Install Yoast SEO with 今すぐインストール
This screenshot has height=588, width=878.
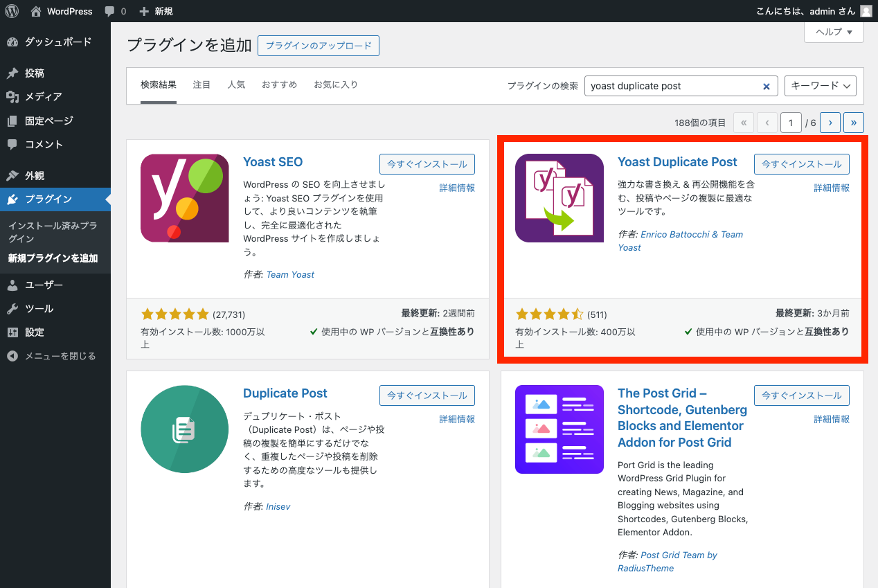coord(427,164)
